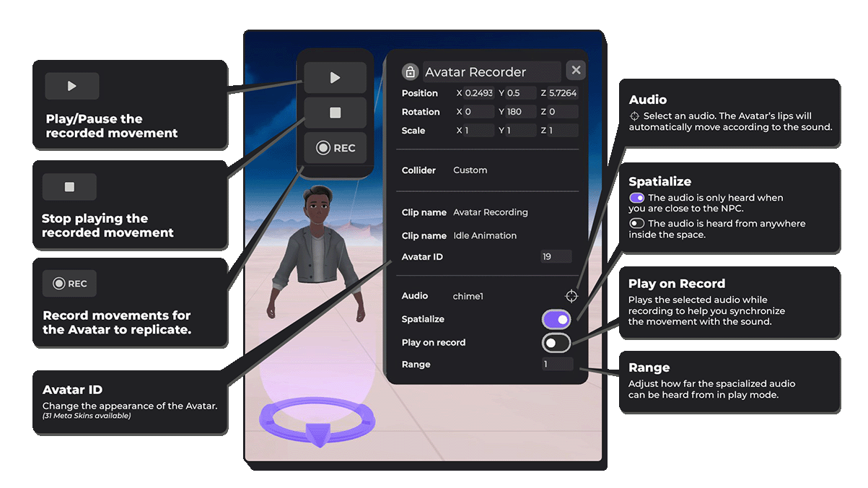Close the Avatar Recorder panel

pos(575,70)
